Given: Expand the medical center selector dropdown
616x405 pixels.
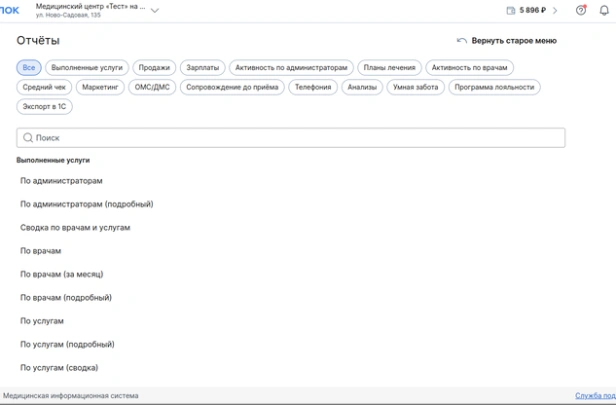Looking at the screenshot, I should pos(154,10).
